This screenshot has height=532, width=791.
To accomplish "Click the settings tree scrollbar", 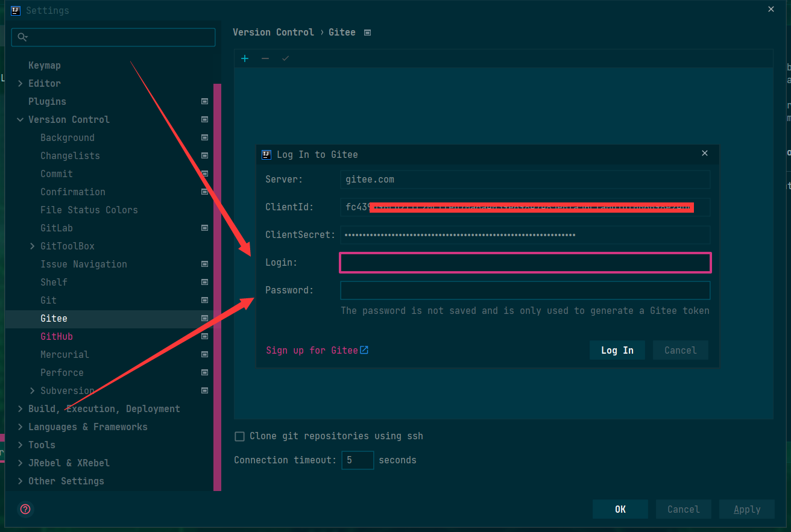I will 217,287.
